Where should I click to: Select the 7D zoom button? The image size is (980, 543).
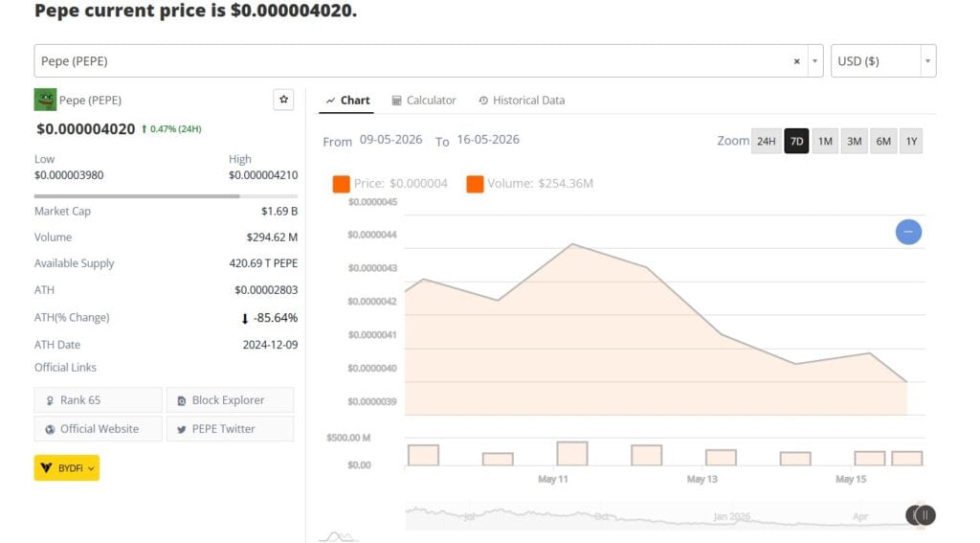coord(796,141)
